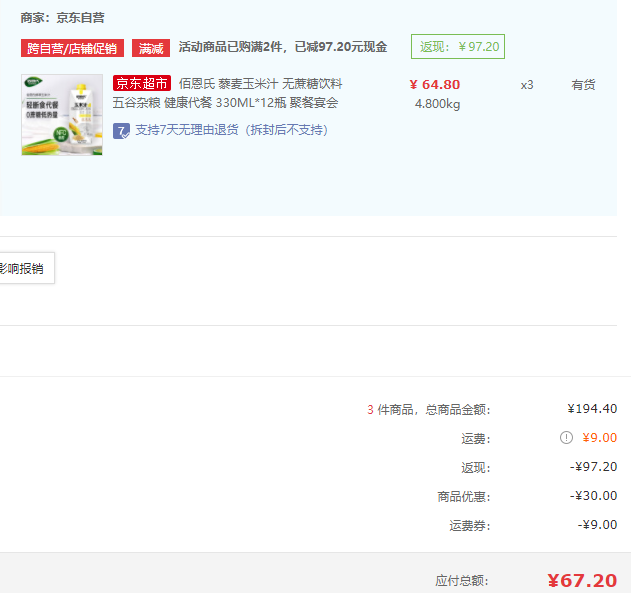Select the stock status 有货

tap(583, 84)
